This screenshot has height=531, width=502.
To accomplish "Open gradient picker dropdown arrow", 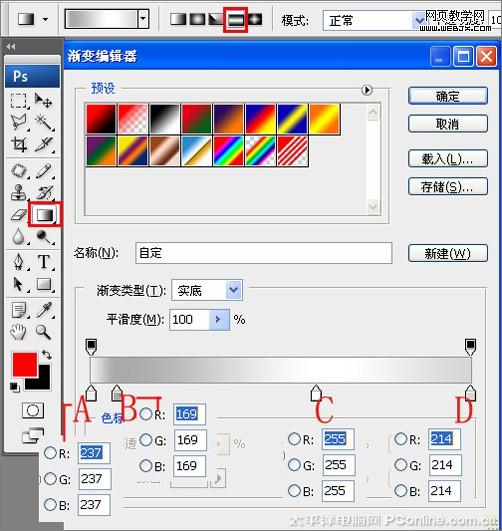I will click(143, 19).
